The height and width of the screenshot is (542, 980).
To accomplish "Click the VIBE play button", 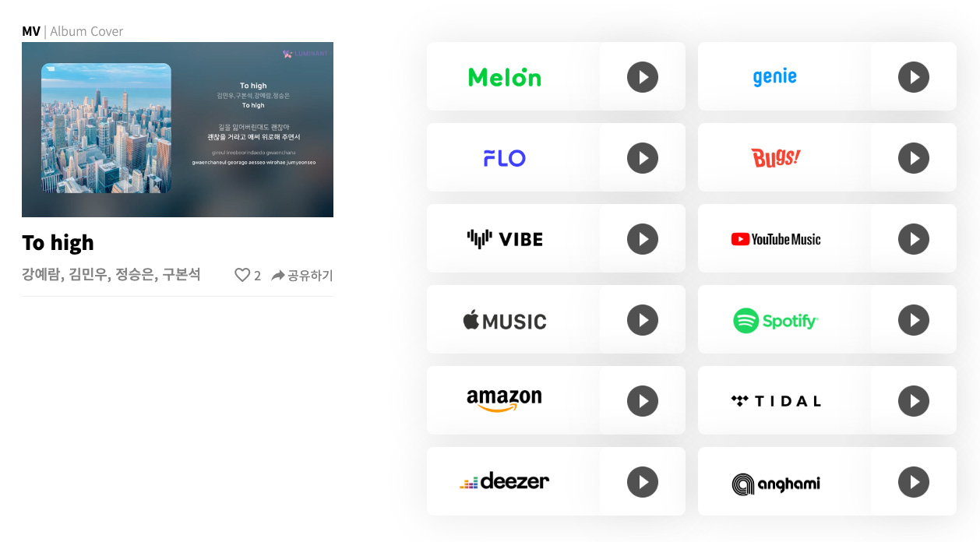I will (642, 239).
